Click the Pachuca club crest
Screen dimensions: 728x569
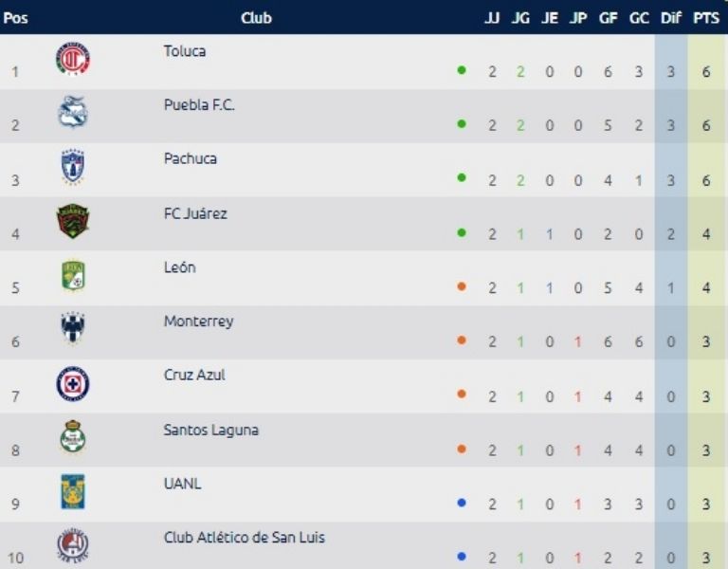point(73,167)
